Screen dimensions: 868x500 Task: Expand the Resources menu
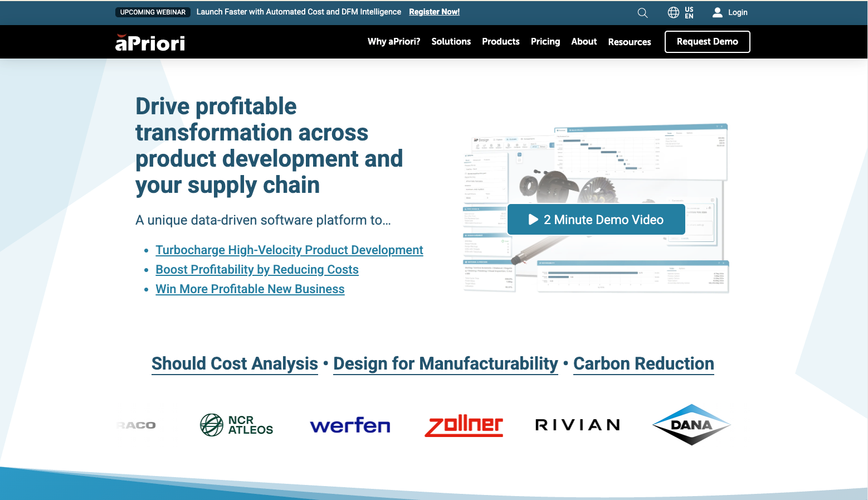[629, 42]
